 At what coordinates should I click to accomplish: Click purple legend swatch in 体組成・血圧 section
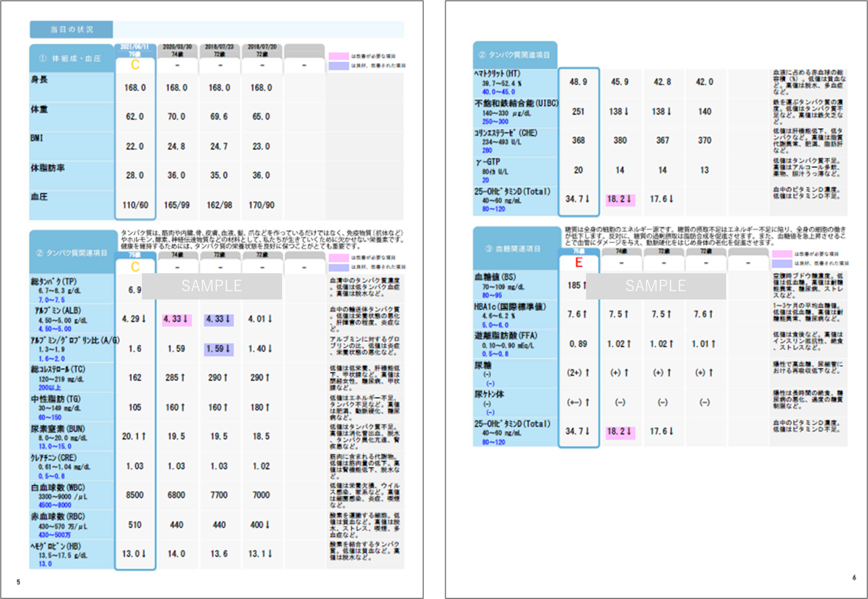click(339, 66)
